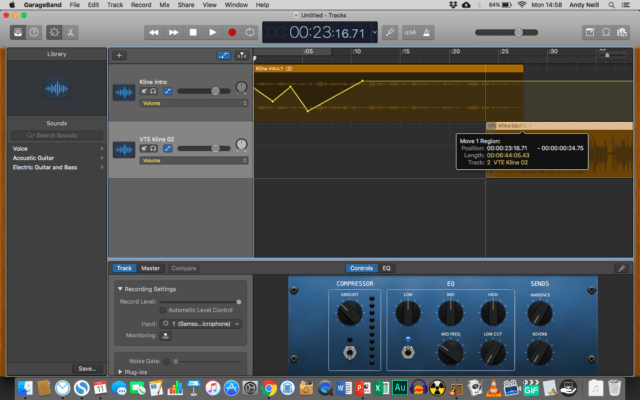This screenshot has width=640, height=400.
Task: Switch to the Master tab
Action: 150,268
